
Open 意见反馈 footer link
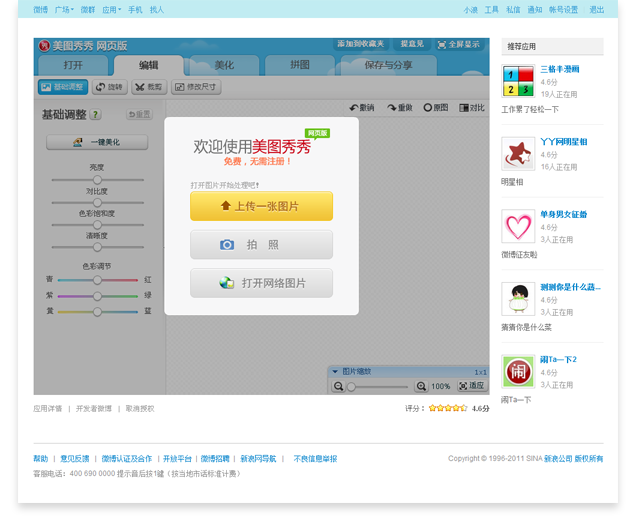(x=75, y=459)
